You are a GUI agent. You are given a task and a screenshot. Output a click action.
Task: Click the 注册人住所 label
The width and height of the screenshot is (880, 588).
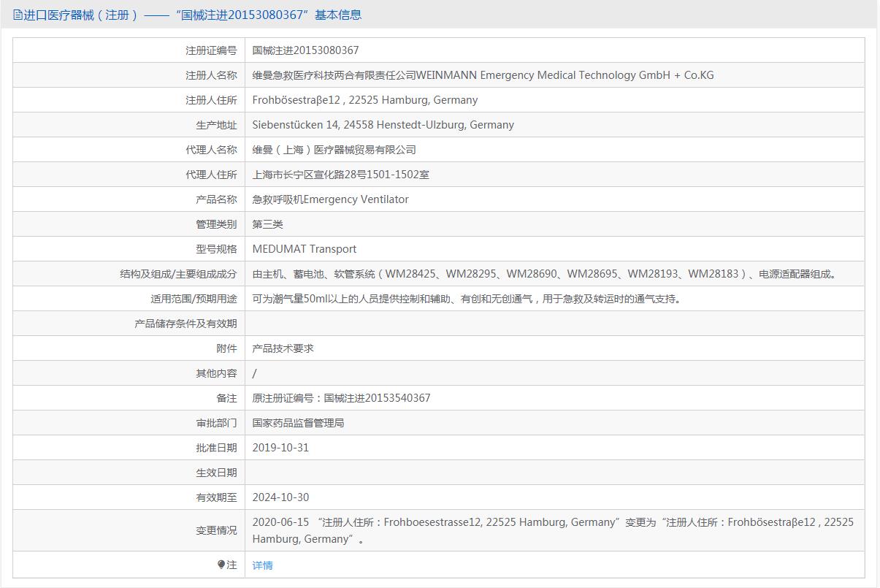tap(211, 100)
